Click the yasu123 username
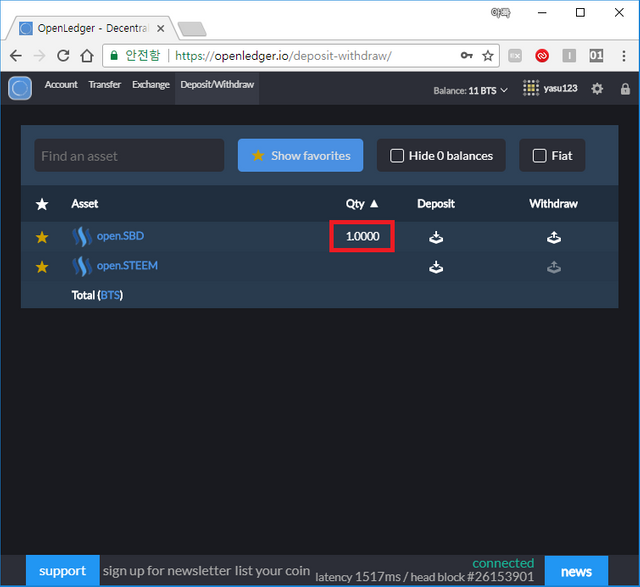 tap(560, 88)
